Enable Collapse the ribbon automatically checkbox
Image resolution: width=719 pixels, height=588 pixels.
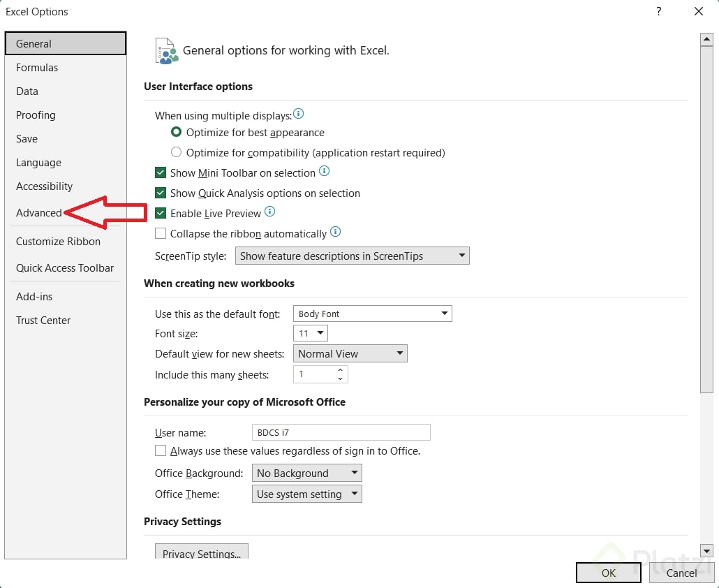click(x=161, y=233)
